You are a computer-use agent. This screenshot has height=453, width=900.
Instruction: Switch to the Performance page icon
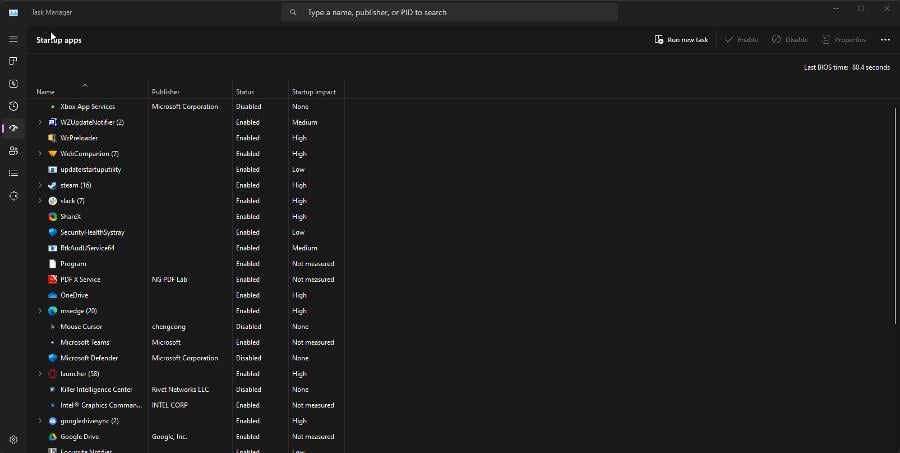coord(13,84)
